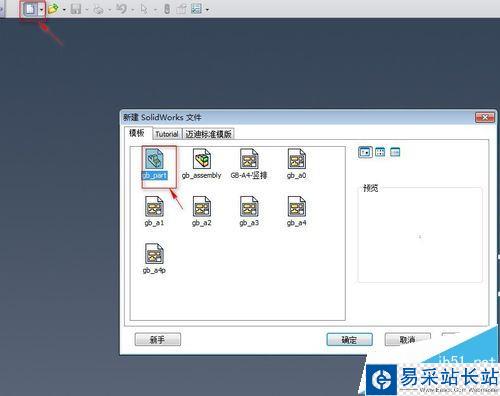
Task: Click the File Properties icon
Action: point(181,9)
